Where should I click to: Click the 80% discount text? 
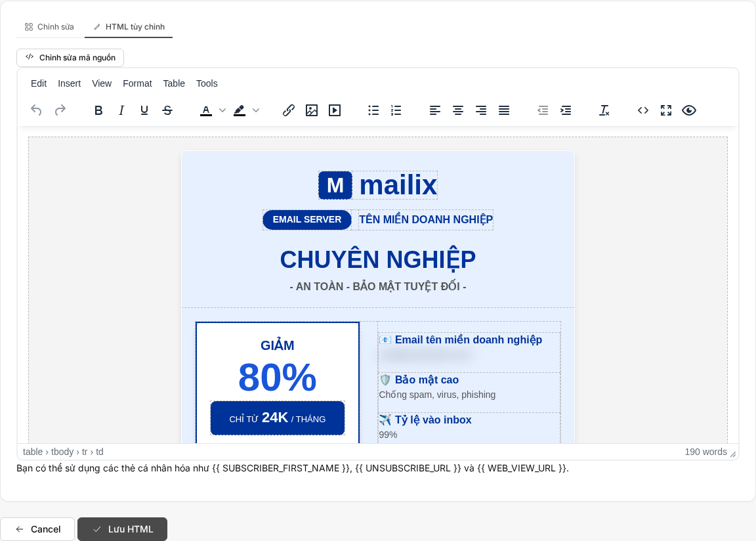click(x=277, y=377)
